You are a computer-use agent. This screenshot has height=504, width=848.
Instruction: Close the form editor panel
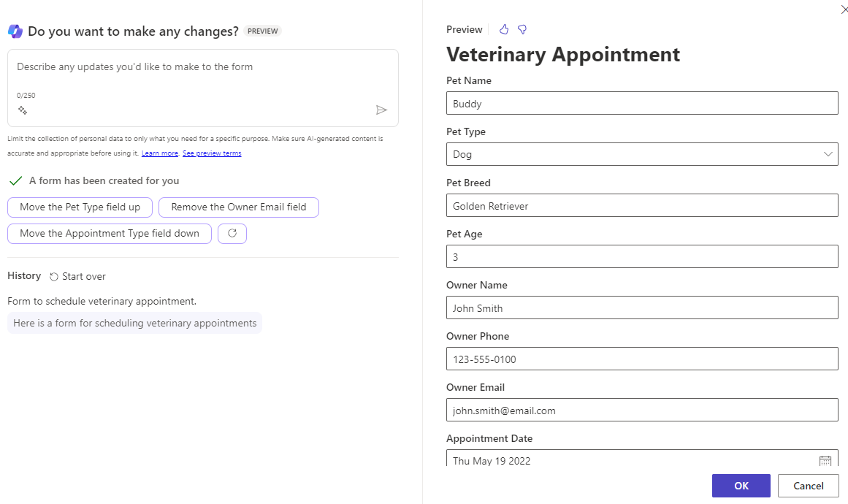[x=844, y=9]
